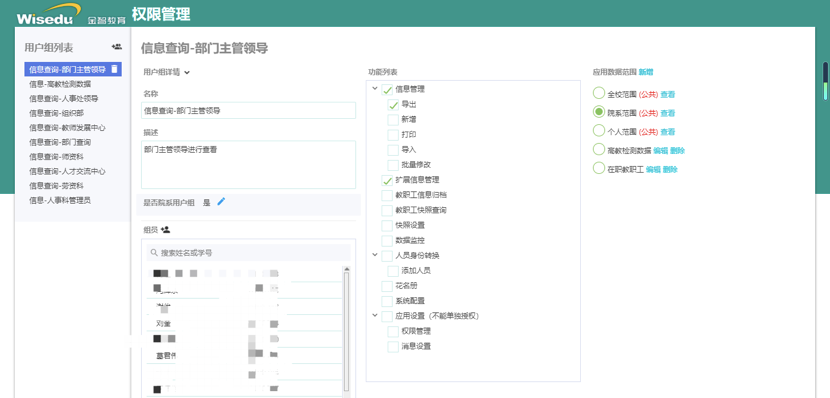Click 删除 link for 高教检测数据
The image size is (830, 398).
click(x=678, y=151)
